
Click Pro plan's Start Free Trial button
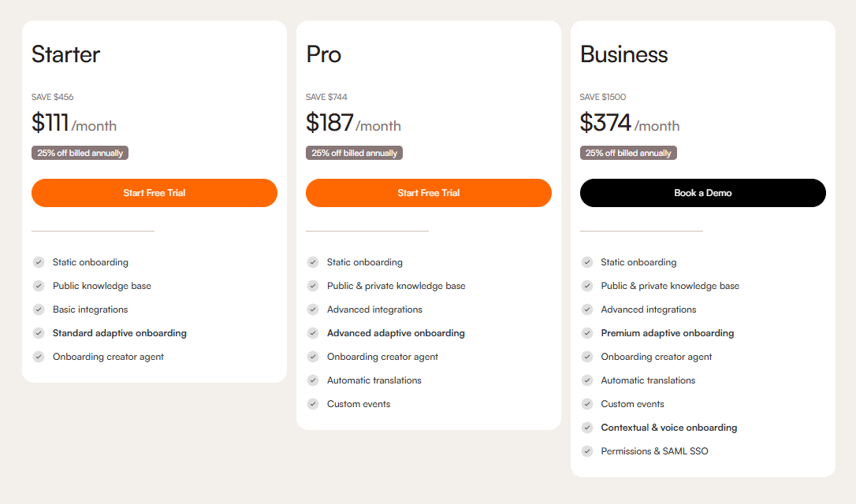[429, 193]
